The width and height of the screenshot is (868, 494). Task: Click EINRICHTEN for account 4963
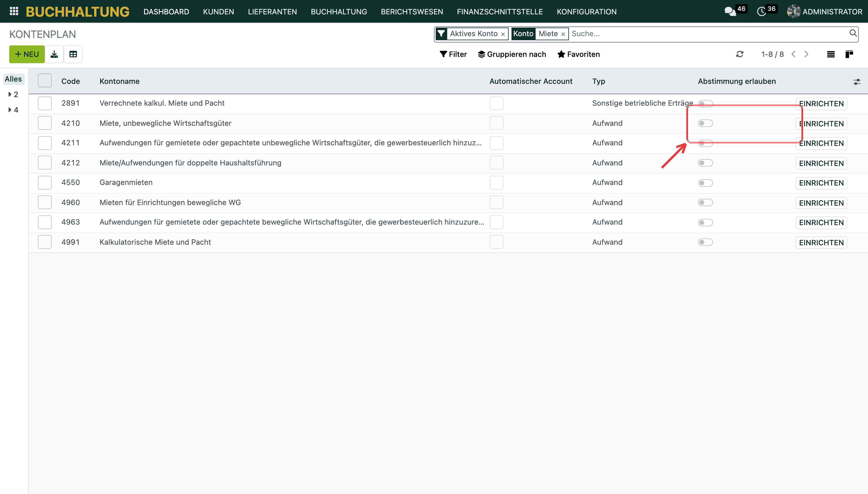tap(821, 223)
